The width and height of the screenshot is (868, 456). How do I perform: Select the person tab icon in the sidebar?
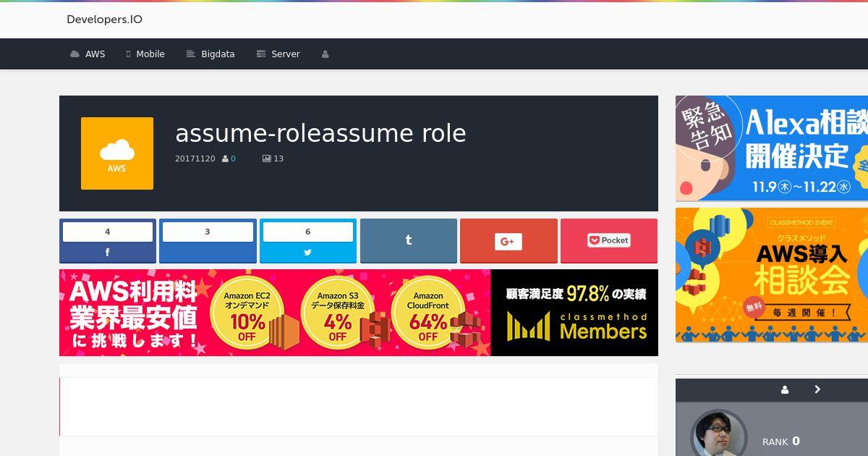pos(785,389)
